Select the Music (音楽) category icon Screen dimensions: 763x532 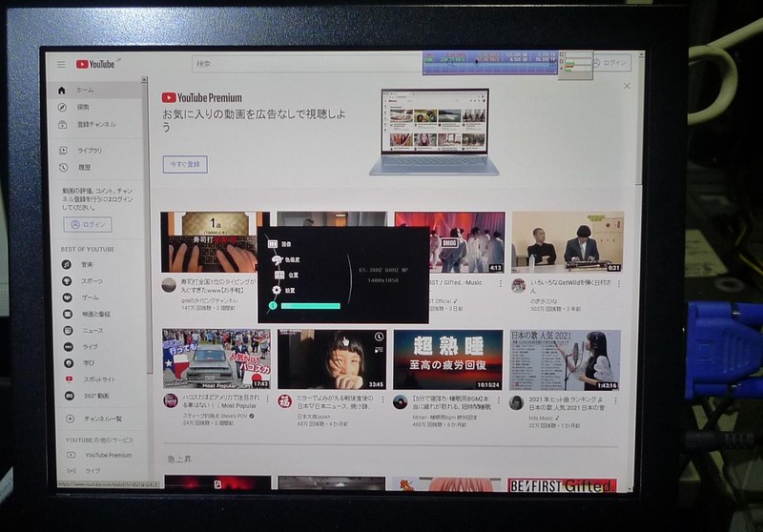click(x=68, y=264)
